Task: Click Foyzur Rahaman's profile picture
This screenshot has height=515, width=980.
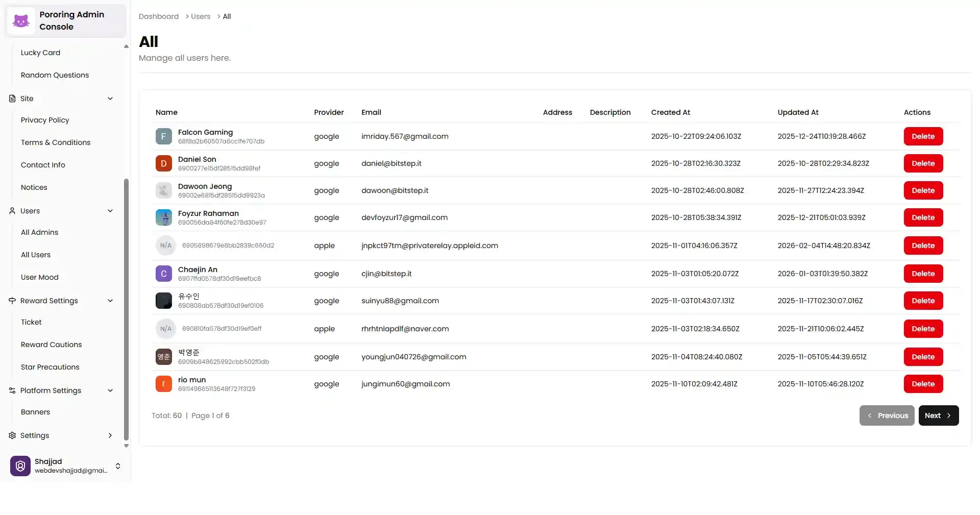Action: (x=163, y=217)
